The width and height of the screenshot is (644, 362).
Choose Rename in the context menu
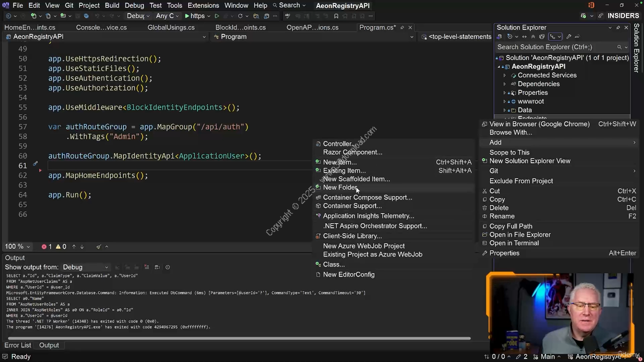coord(502,216)
